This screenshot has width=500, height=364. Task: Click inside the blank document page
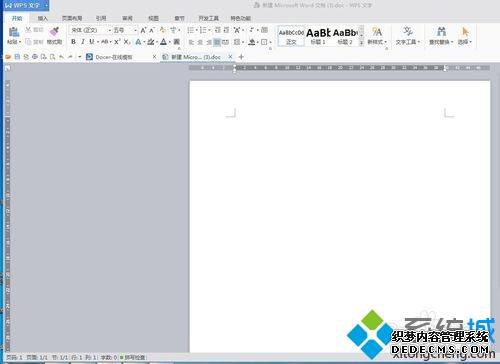click(340, 217)
